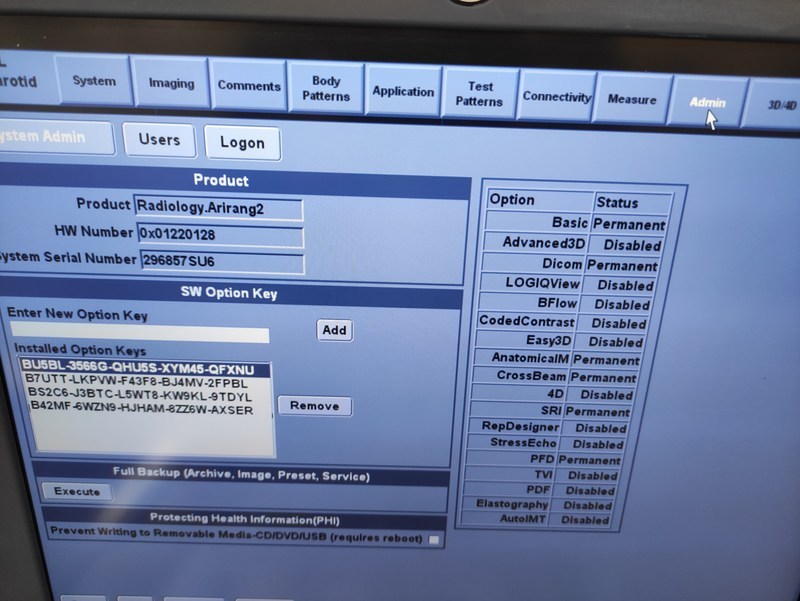Viewport: 800px width, 601px height.
Task: Select the Elastography option row
Action: click(x=537, y=505)
